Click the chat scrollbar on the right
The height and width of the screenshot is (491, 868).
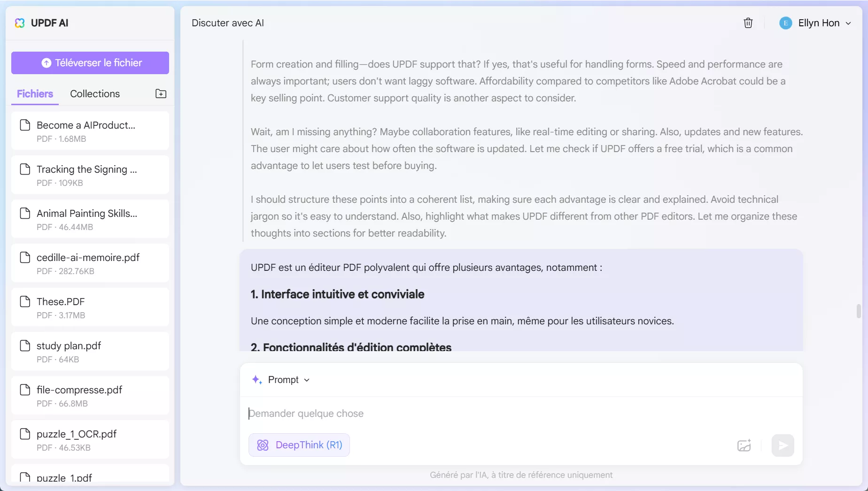point(859,310)
